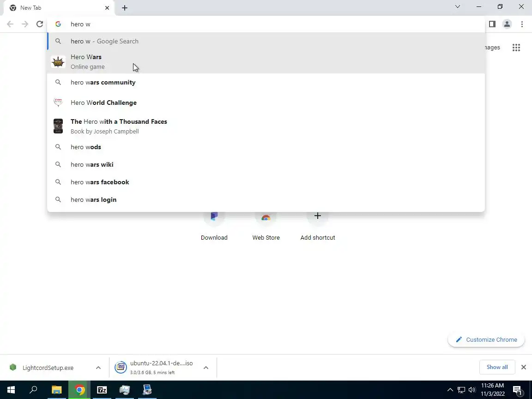The height and width of the screenshot is (399, 532).
Task: Show hidden system tray icons
Action: coord(450,390)
